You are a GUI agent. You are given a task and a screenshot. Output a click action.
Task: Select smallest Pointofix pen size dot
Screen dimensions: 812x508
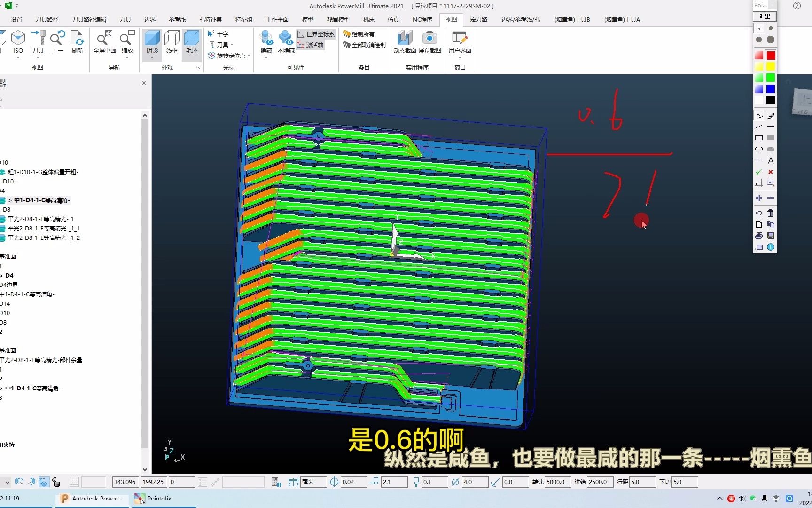pos(759,29)
